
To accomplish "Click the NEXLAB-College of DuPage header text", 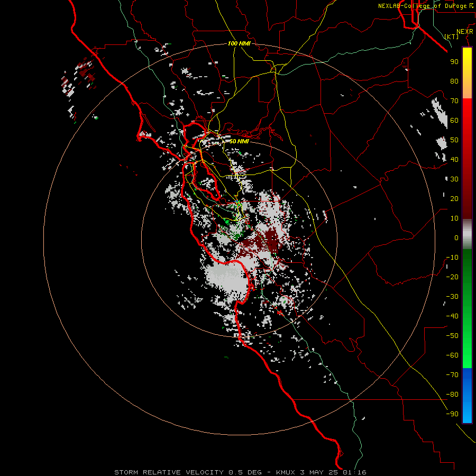I will tap(422, 6).
